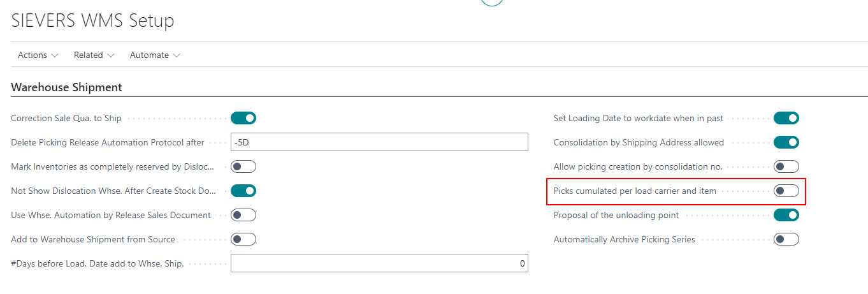The image size is (868, 294).
Task: Enable Mark Inventories as completely reserved toggle
Action: point(243,166)
